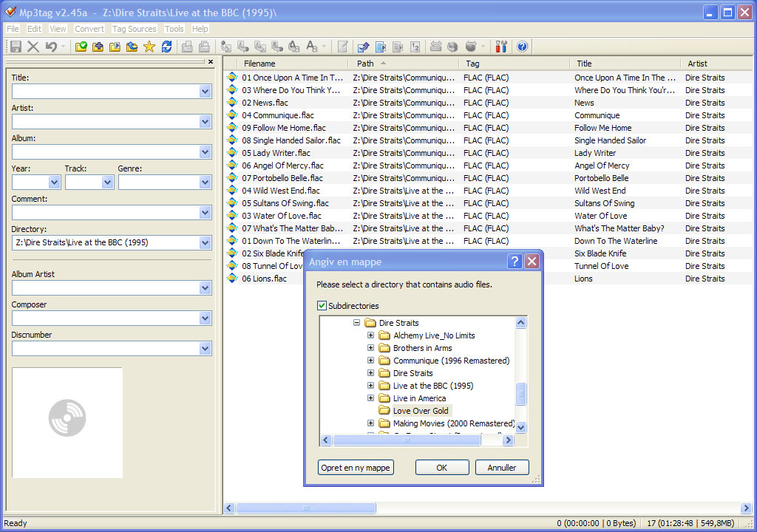Click the Extended tags notepad icon
757x532 pixels.
pos(343,47)
